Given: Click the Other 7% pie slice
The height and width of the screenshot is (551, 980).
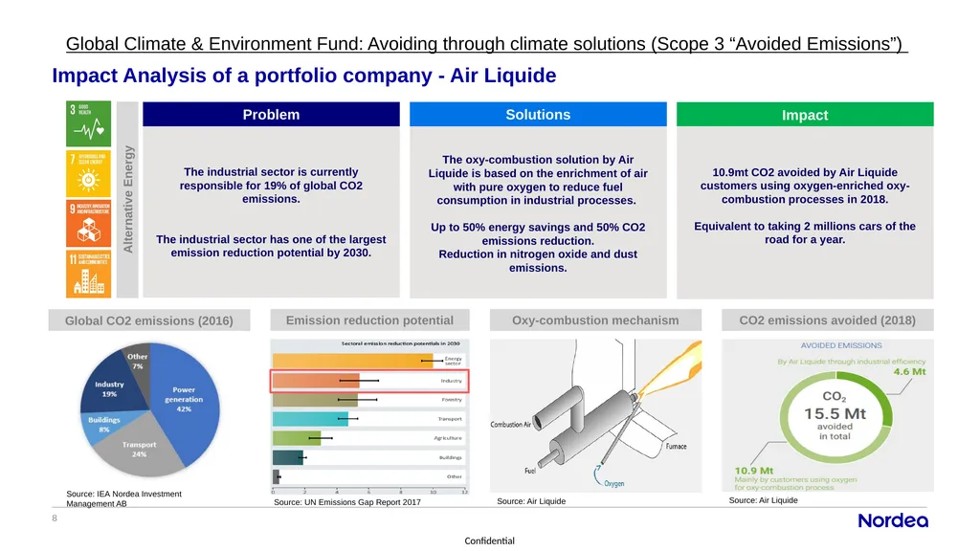Looking at the screenshot, I should pos(138,361).
